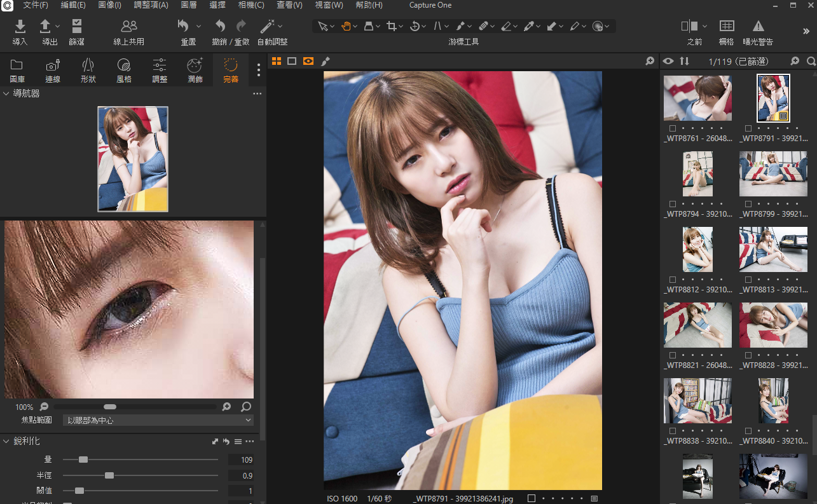Open the 導航器 panel three-dot menu
817x504 pixels.
(257, 93)
